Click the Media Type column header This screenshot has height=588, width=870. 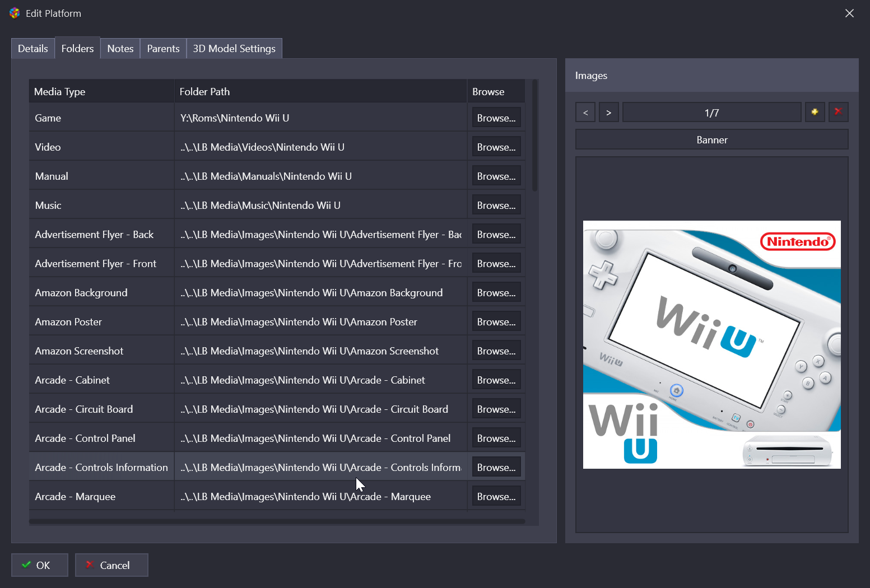point(101,91)
